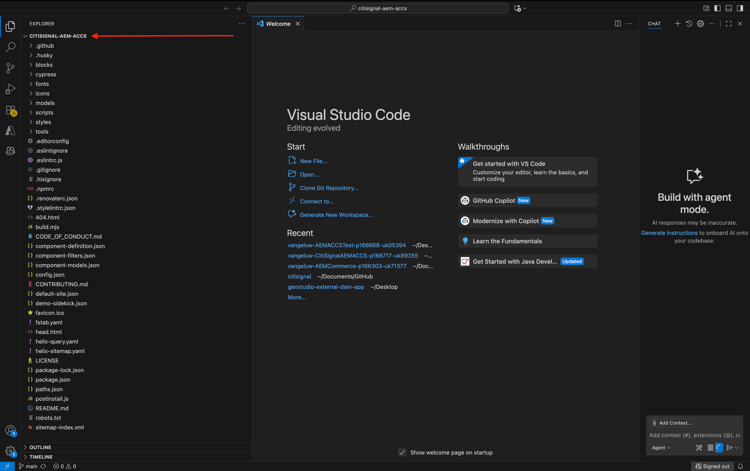
Task: Open the Run and Debug view
Action: click(x=11, y=89)
